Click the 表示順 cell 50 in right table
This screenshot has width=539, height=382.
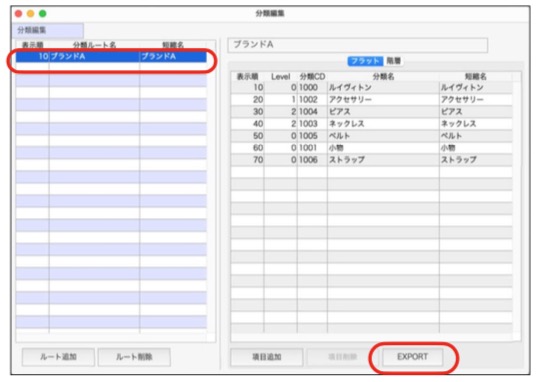[248, 135]
